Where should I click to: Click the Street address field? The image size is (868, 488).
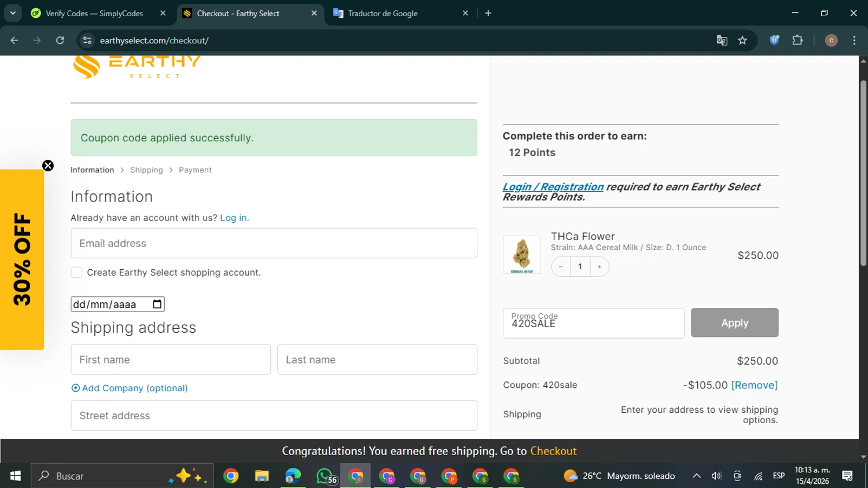coord(274,416)
